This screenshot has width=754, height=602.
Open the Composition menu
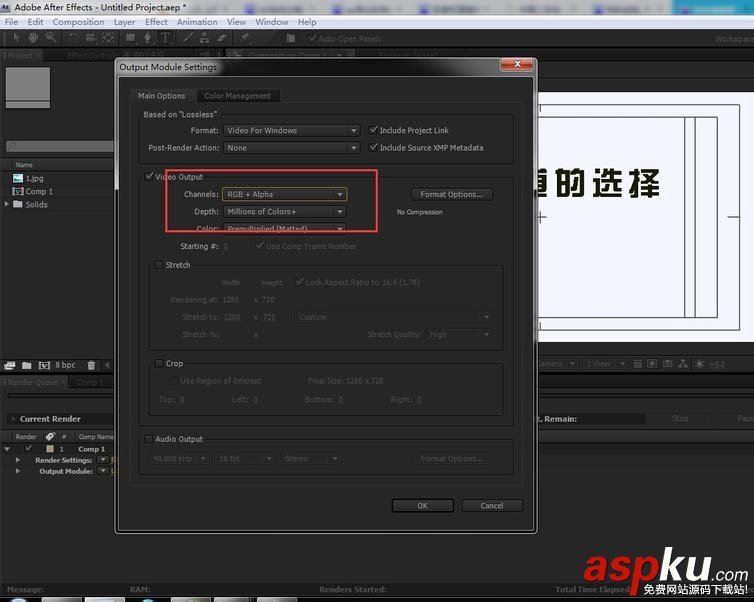(78, 22)
